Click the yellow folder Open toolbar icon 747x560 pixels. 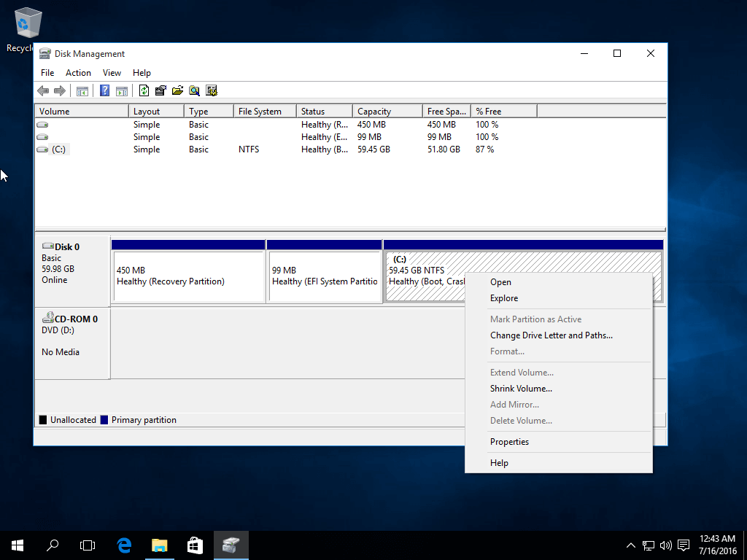pyautogui.click(x=177, y=91)
